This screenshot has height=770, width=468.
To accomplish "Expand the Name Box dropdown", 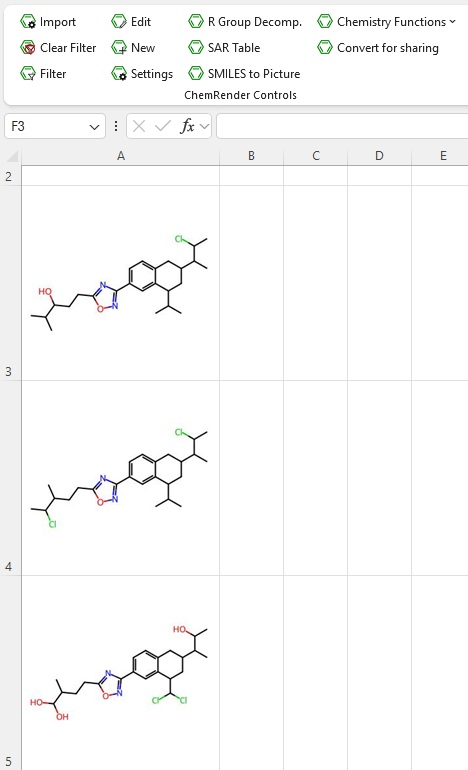I will click(94, 127).
